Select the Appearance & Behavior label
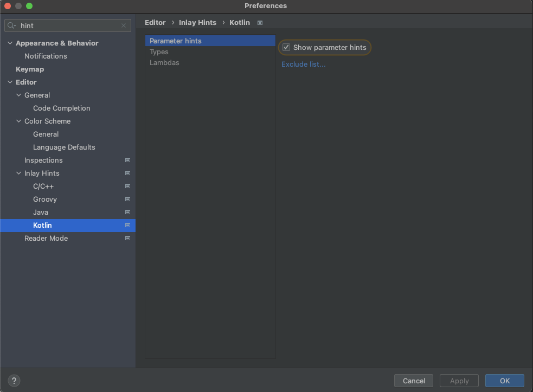533x392 pixels. (x=57, y=43)
